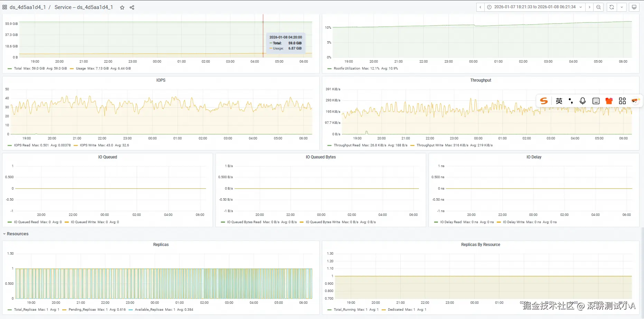Toggle IO Queued Read series
644x319 pixels.
pos(26,222)
